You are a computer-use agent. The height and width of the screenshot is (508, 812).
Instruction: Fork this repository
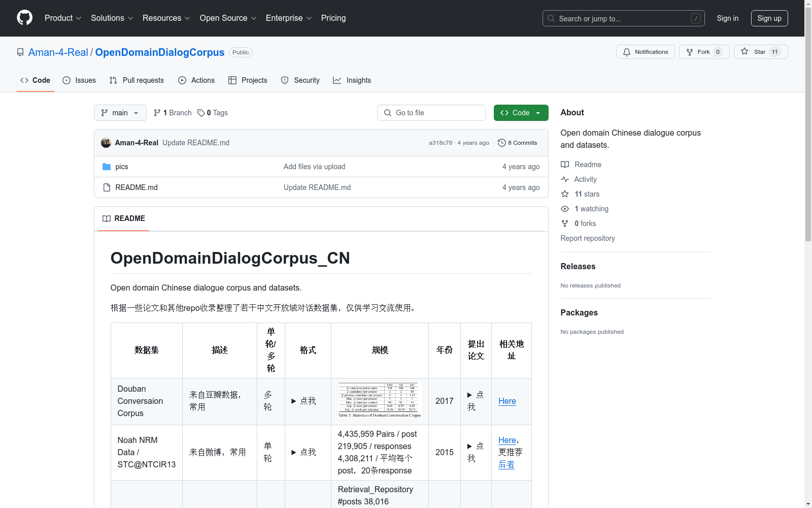(704, 52)
